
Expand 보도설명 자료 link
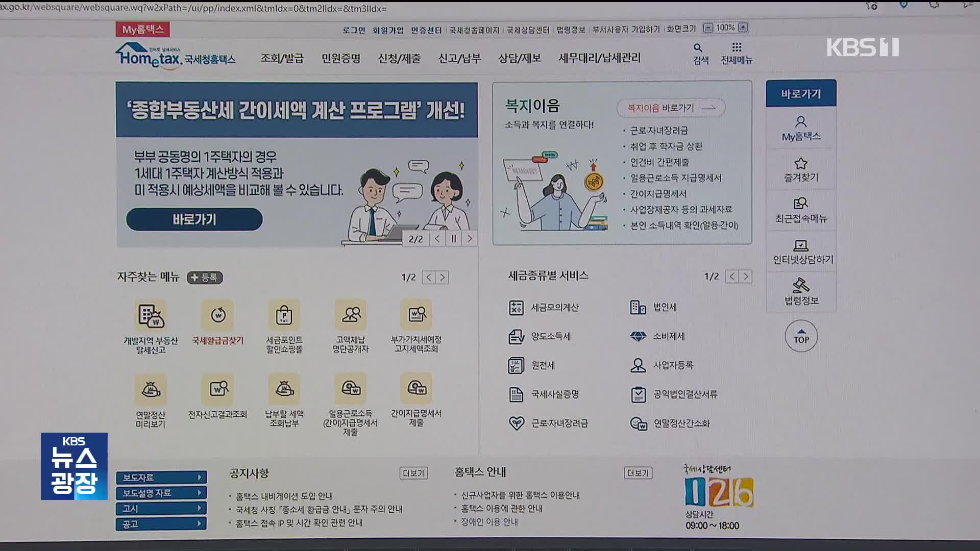coord(161,493)
